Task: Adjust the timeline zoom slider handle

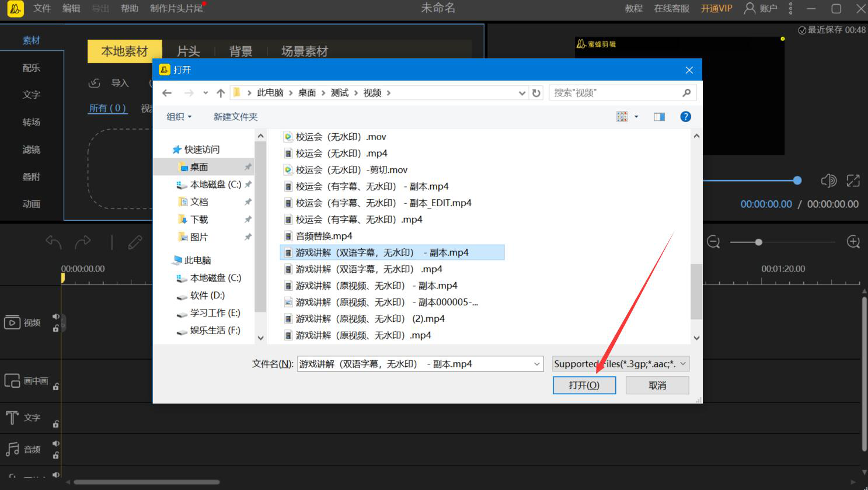Action: point(758,242)
